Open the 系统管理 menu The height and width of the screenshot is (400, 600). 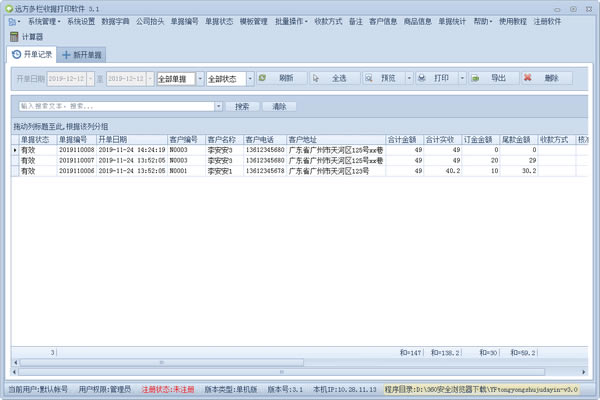44,21
